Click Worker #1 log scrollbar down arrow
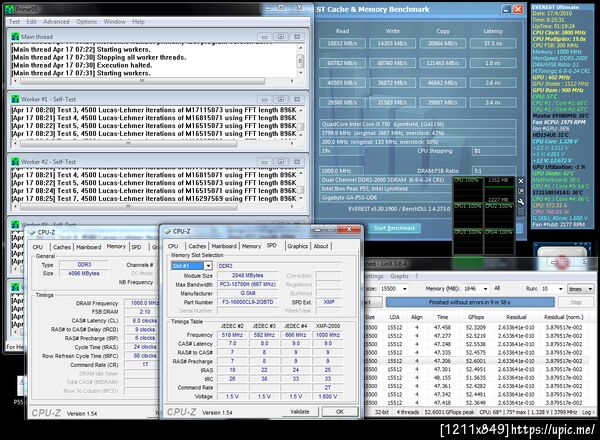The width and height of the screenshot is (600, 440). coord(301,135)
